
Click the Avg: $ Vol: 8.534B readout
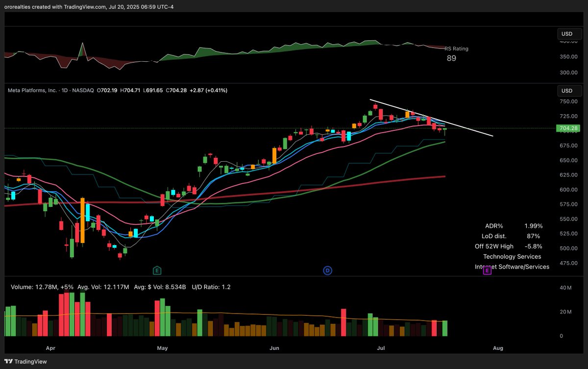click(159, 287)
